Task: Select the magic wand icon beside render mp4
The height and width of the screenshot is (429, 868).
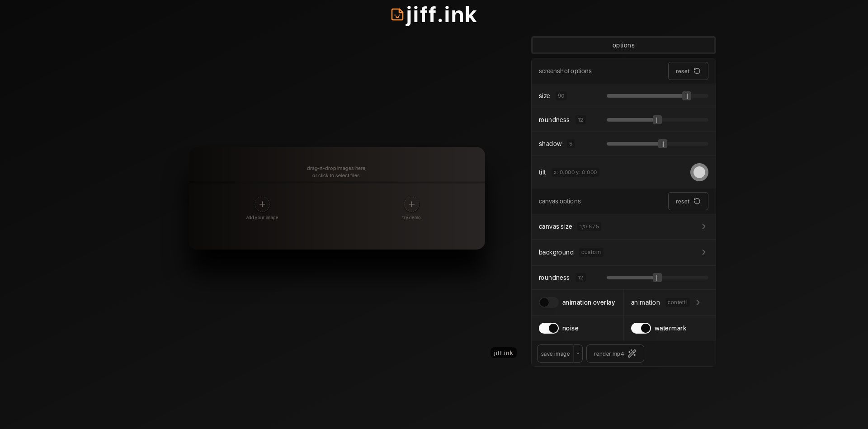Action: (x=632, y=354)
